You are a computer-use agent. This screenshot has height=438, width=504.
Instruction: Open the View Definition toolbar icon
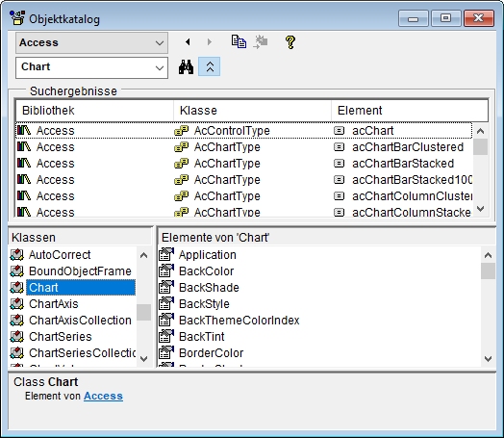[261, 42]
